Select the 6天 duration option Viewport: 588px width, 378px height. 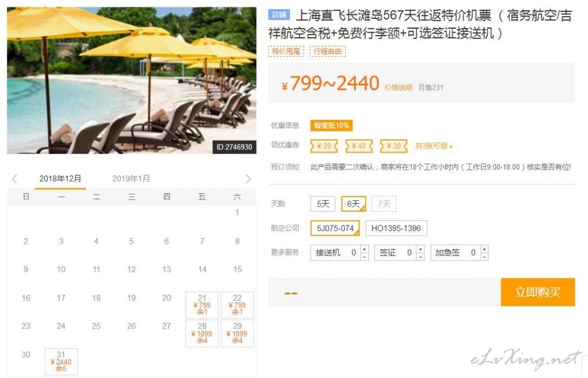(353, 204)
